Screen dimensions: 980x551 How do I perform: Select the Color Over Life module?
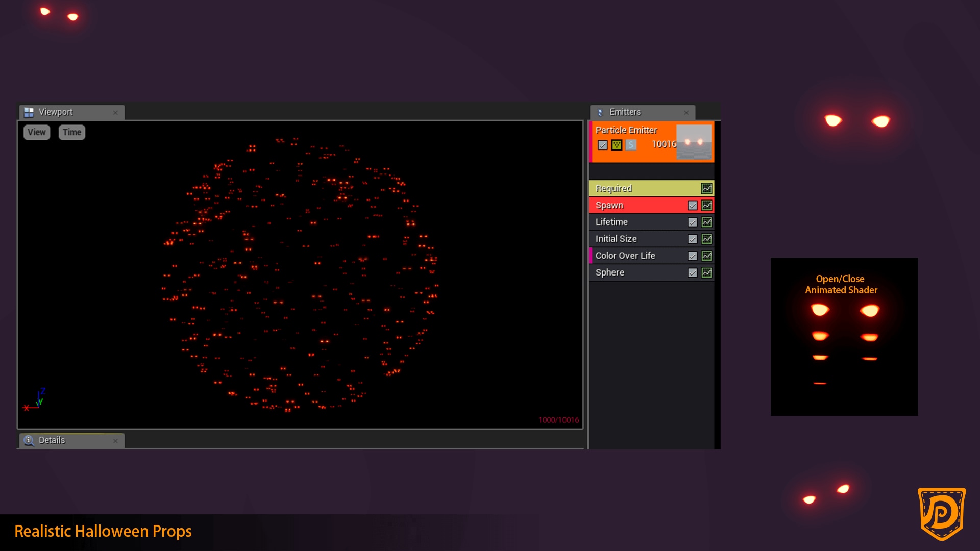point(625,256)
